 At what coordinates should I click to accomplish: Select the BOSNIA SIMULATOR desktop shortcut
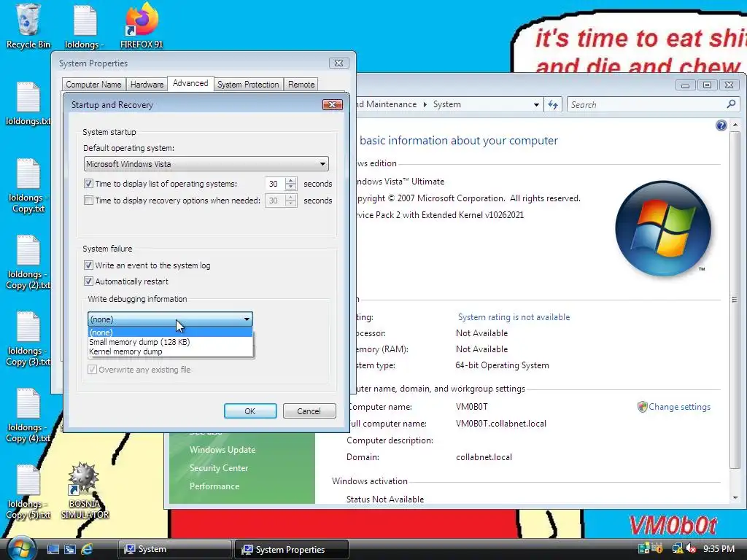tap(85, 491)
